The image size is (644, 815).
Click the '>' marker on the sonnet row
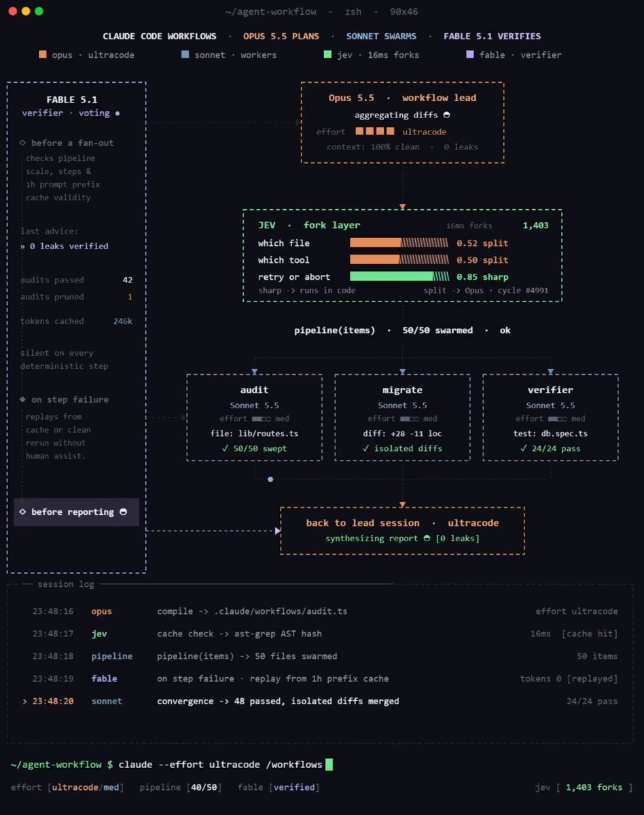(25, 701)
